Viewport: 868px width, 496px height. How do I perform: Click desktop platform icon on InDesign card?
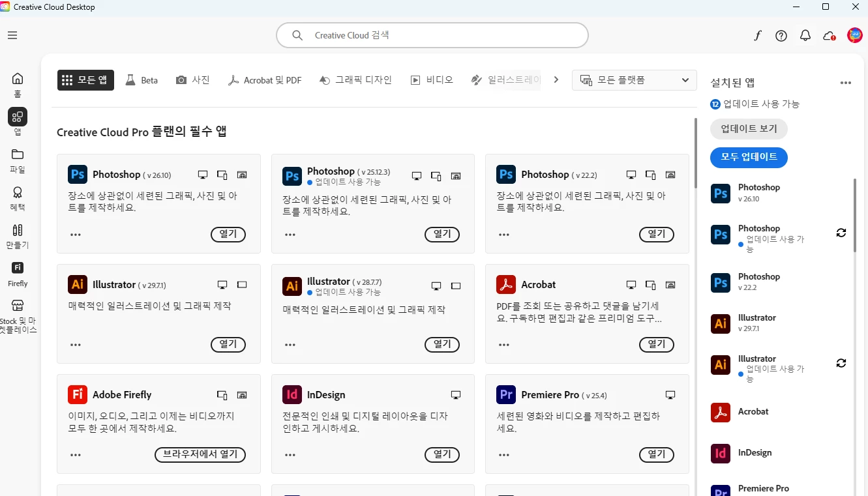[456, 395]
